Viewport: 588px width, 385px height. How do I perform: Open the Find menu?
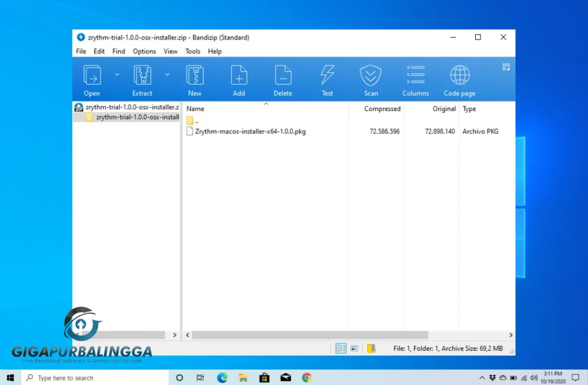118,51
